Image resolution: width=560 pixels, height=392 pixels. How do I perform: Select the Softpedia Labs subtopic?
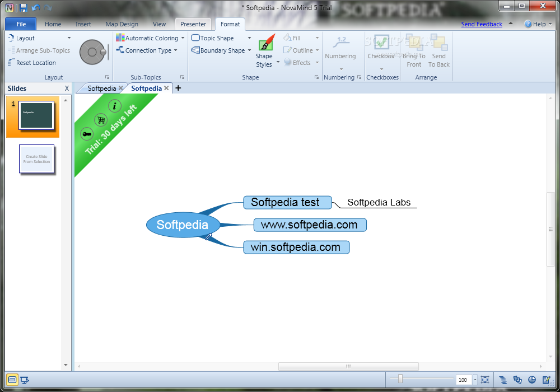click(x=379, y=202)
